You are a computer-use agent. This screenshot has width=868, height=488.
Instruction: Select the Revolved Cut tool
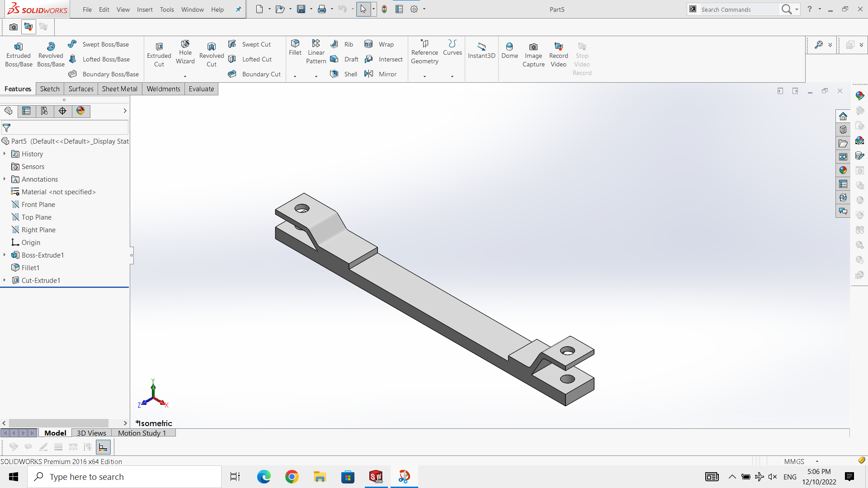point(212,55)
